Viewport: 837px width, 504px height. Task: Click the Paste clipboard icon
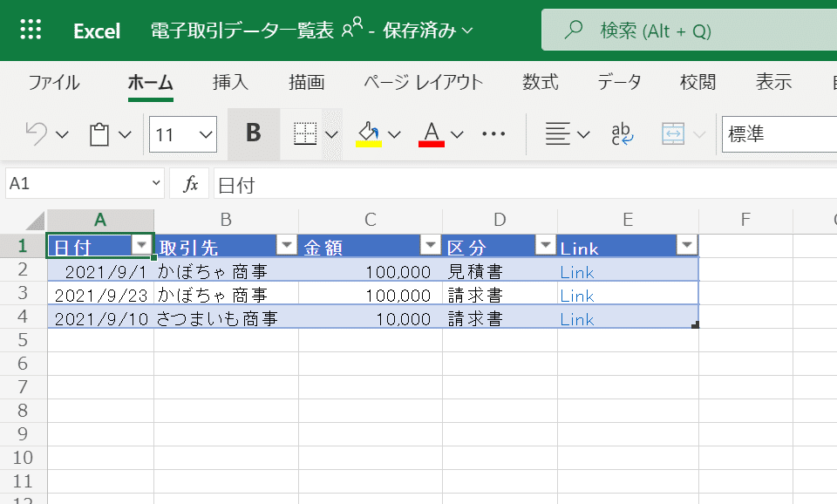(99, 134)
